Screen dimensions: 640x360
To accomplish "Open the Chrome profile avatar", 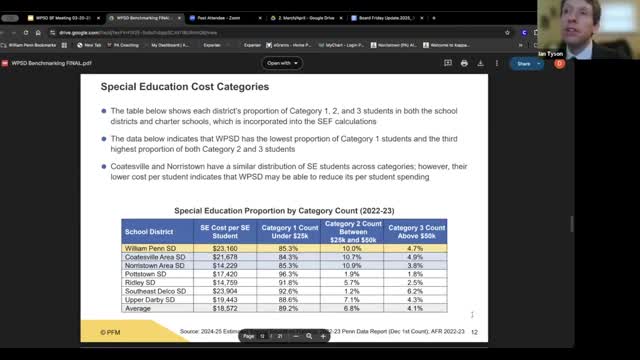I will click(x=524, y=33).
